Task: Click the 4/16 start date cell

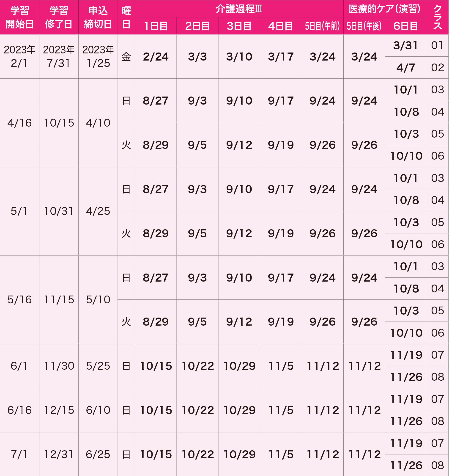Action: coord(20,123)
